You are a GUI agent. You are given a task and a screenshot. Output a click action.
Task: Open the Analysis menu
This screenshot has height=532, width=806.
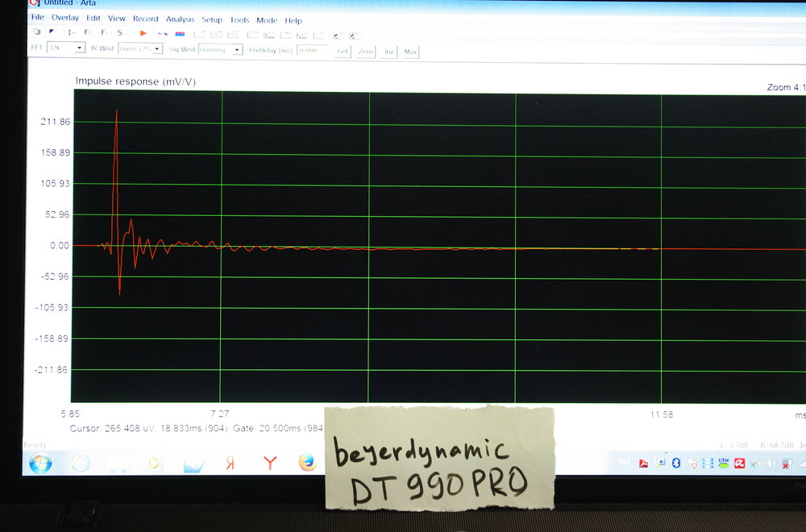coord(180,19)
